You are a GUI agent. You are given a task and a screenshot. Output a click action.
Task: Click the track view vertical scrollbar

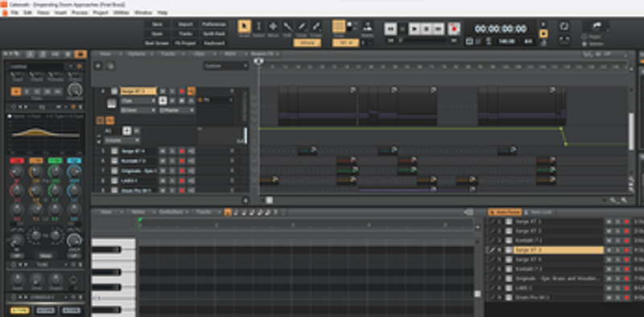pos(631,131)
